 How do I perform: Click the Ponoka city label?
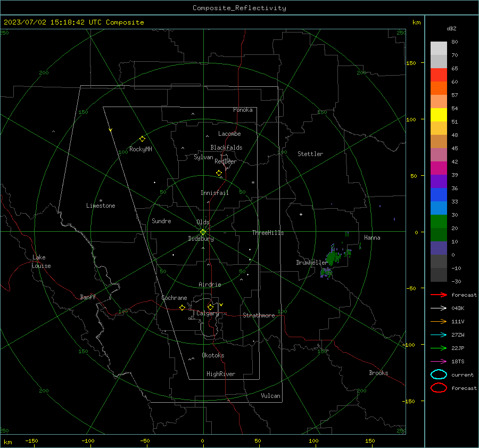(x=243, y=110)
